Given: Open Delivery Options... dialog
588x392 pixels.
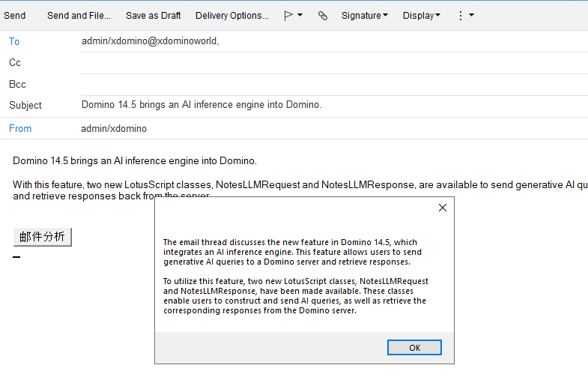Looking at the screenshot, I should (x=231, y=16).
